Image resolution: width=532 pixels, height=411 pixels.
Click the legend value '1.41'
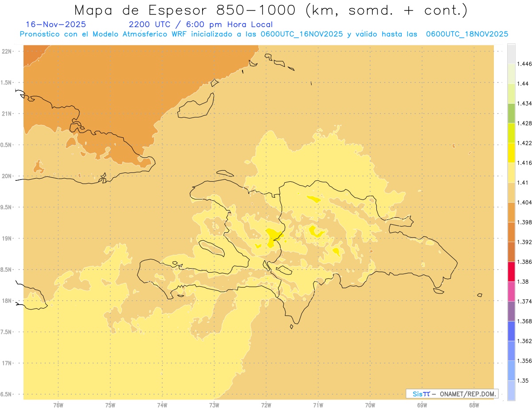coord(523,183)
